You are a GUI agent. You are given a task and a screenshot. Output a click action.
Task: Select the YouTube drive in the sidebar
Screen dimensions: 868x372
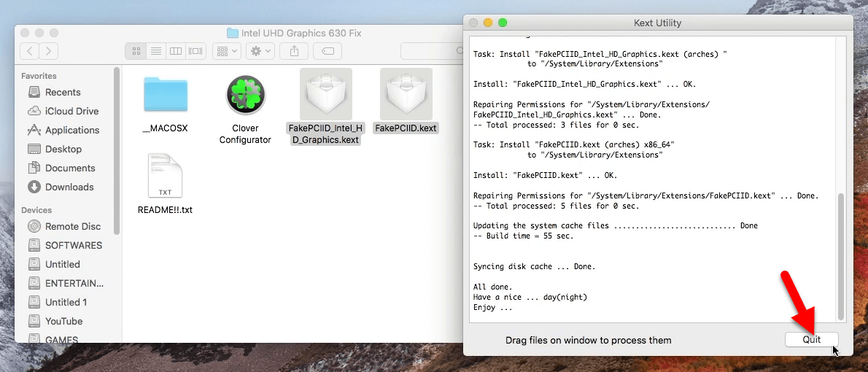click(x=63, y=321)
